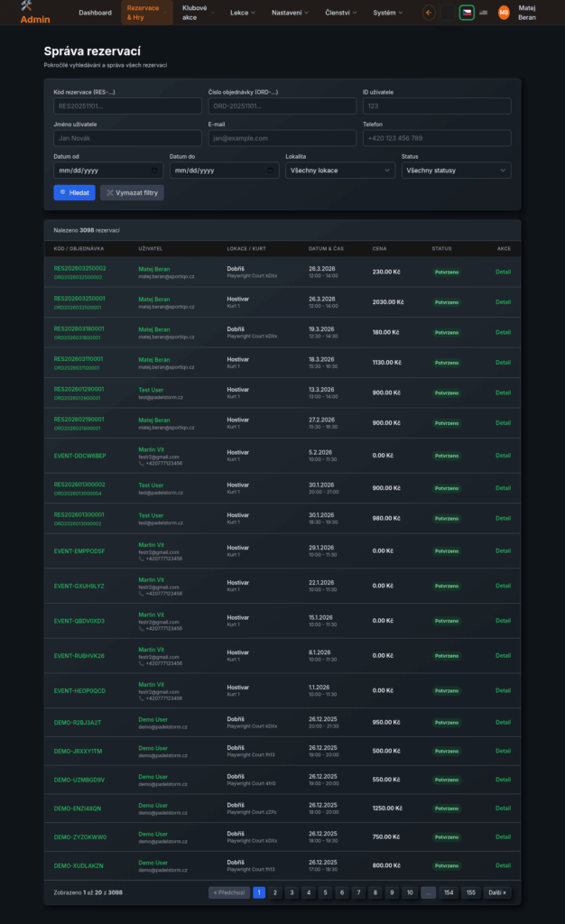Open Detail for EVENT-HEOP0QCD
This screenshot has height=924, width=565.
point(503,690)
